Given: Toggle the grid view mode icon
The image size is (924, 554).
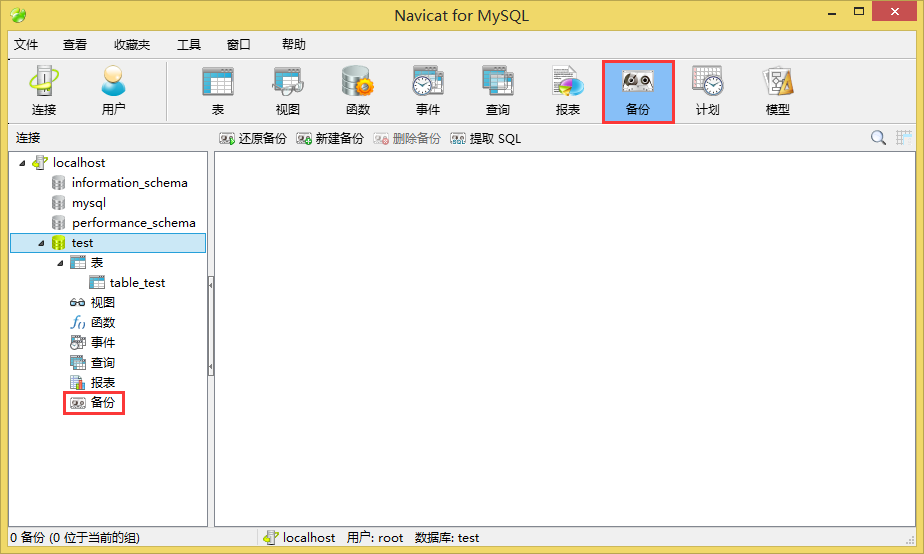Looking at the screenshot, I should [903, 138].
